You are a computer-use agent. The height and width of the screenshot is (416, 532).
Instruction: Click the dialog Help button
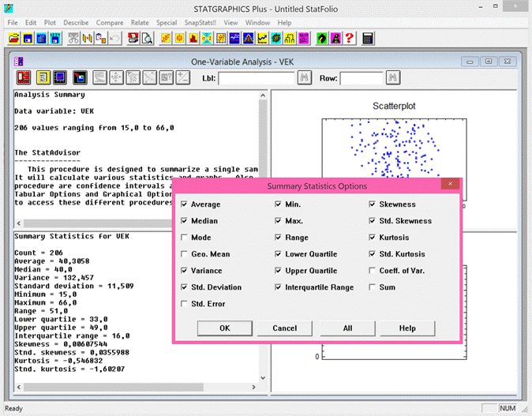[407, 328]
